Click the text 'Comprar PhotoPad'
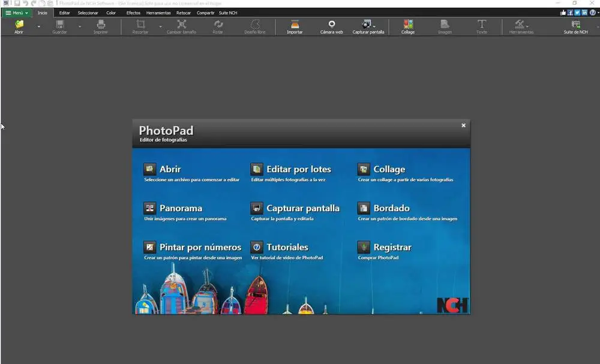 point(378,258)
